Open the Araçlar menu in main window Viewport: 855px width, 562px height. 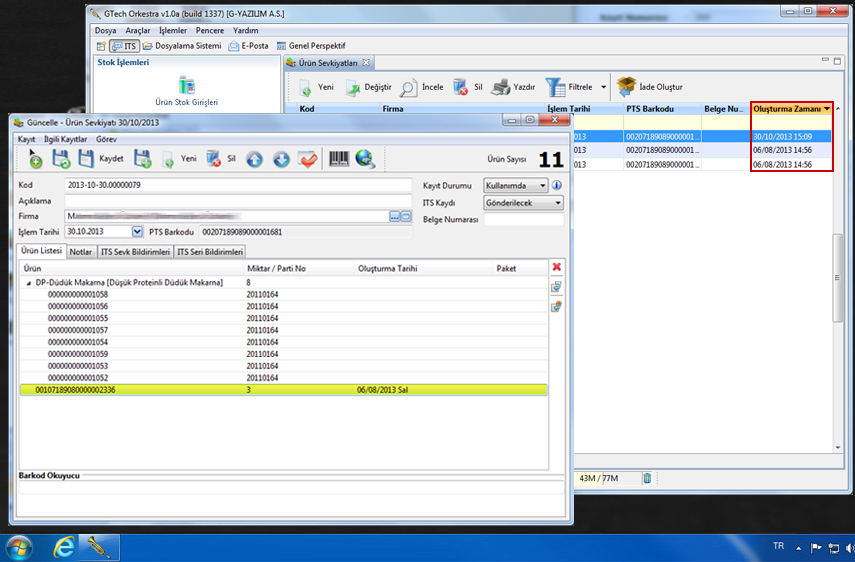(x=137, y=31)
